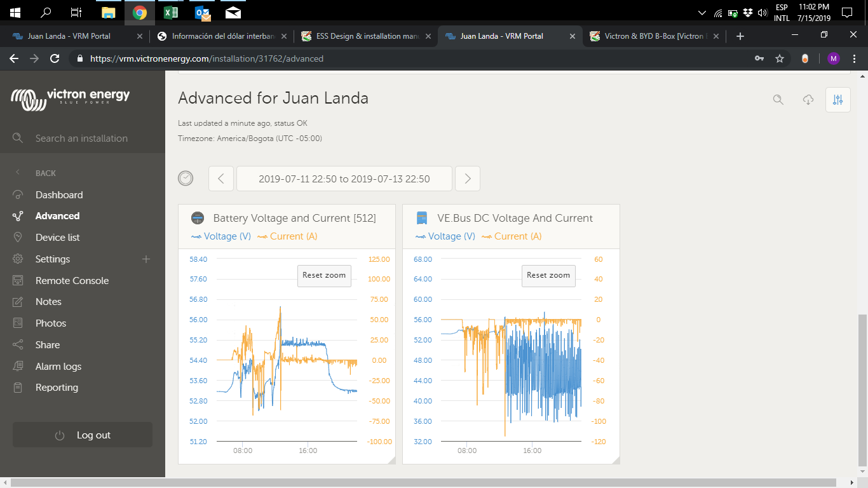Click the Dashboard gauge icon

click(18, 195)
